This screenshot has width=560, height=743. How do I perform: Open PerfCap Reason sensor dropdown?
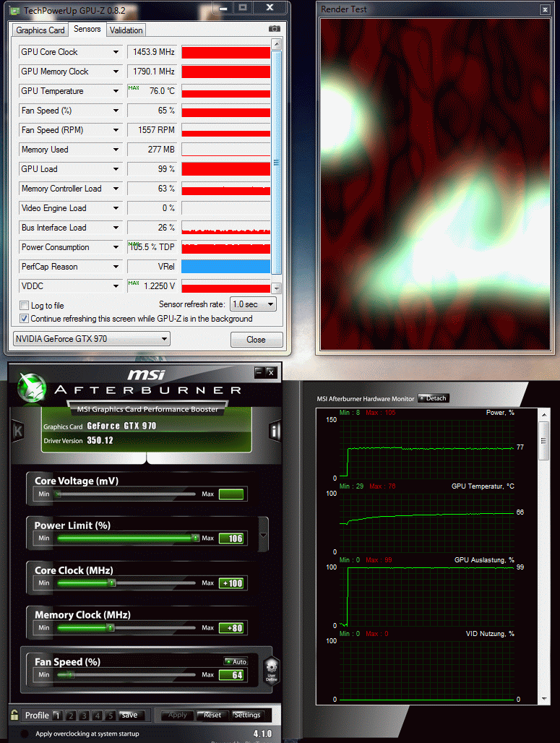pyautogui.click(x=116, y=266)
